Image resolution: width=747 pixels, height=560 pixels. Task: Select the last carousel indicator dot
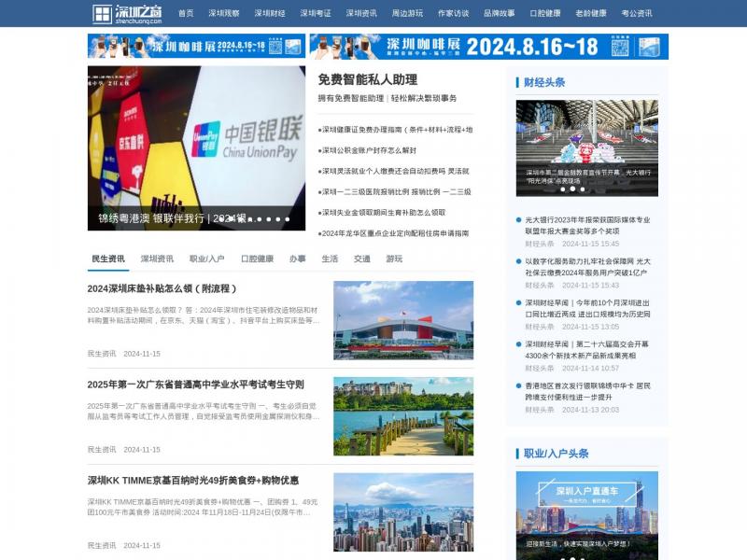point(287,219)
